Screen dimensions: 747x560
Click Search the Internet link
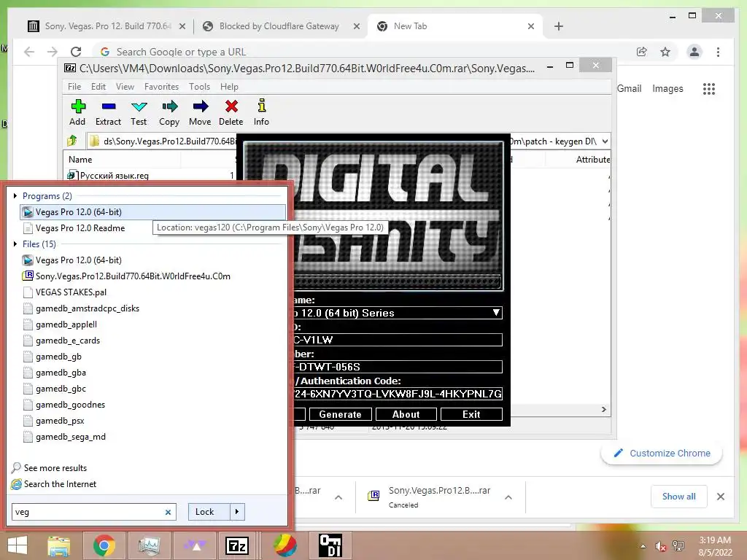(x=60, y=484)
